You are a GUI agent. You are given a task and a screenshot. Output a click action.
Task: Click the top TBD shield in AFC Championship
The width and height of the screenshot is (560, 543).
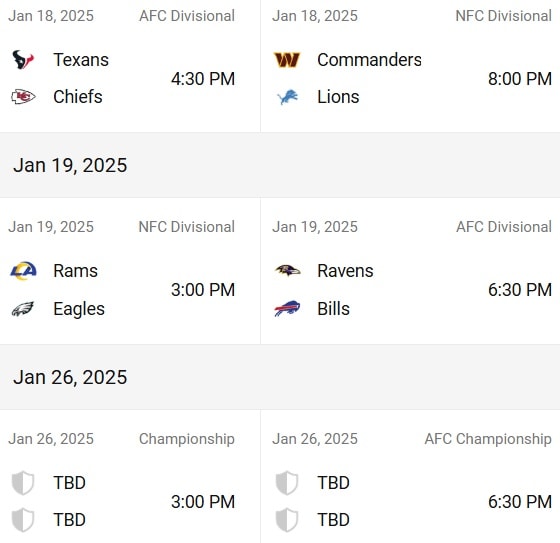pyautogui.click(x=287, y=483)
